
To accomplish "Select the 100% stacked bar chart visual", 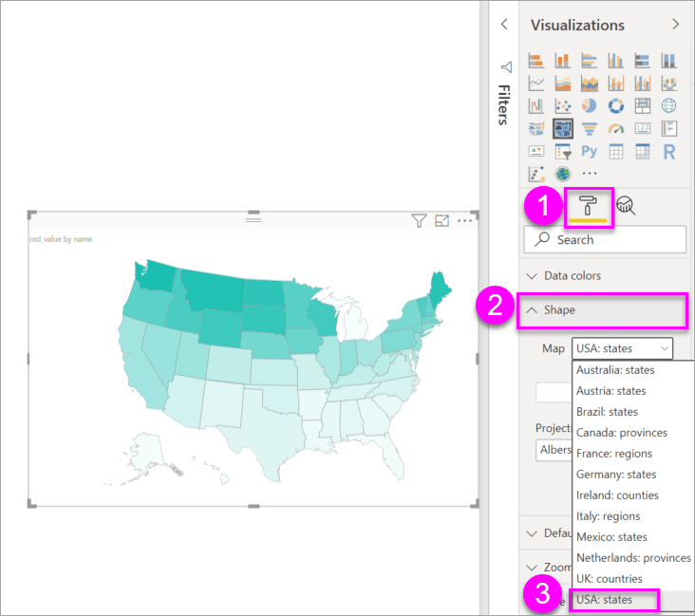I will (x=642, y=60).
